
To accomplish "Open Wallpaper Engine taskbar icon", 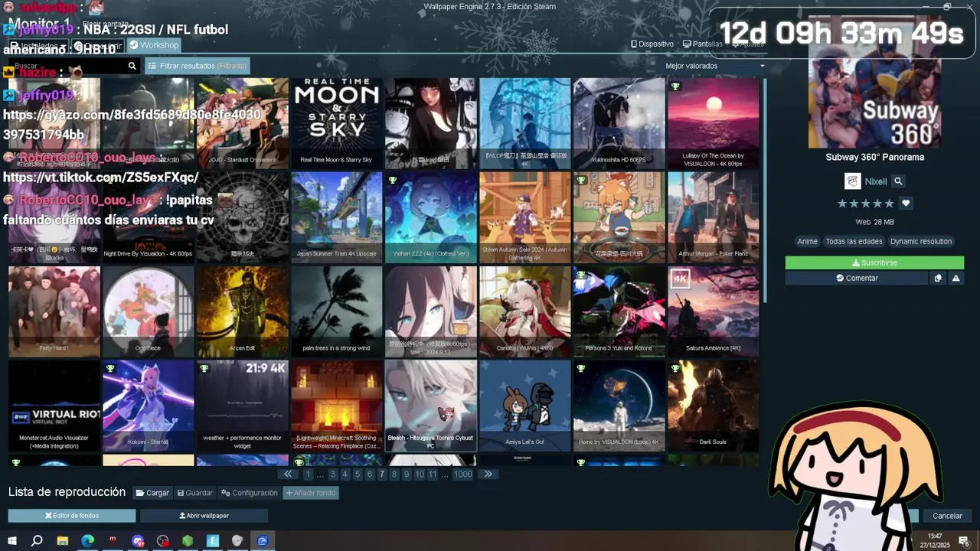I will 263,541.
